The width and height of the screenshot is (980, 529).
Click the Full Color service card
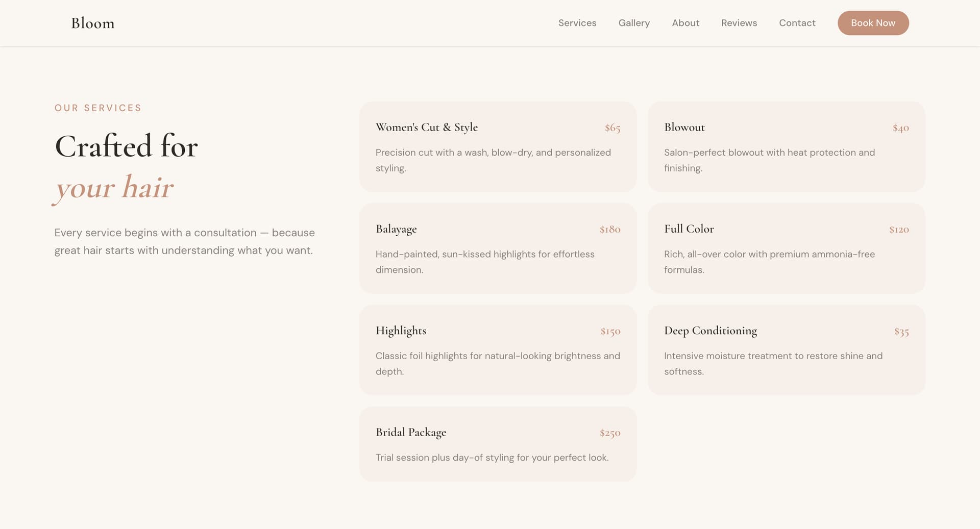[786, 248]
